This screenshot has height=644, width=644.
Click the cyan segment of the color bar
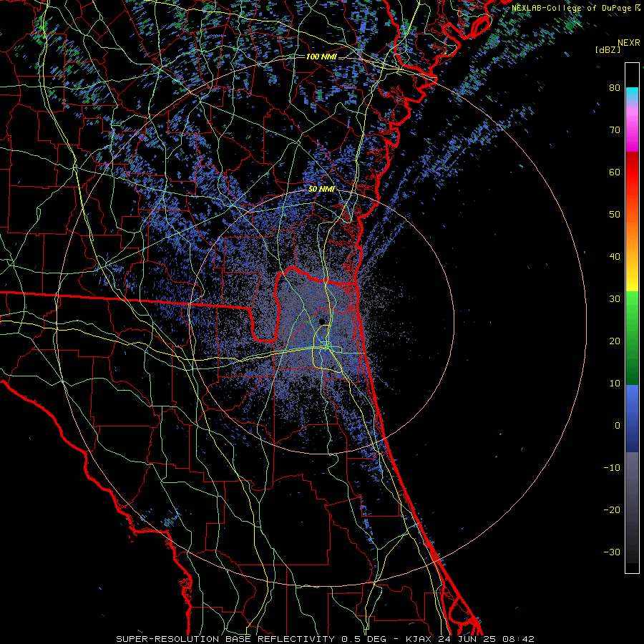632,93
